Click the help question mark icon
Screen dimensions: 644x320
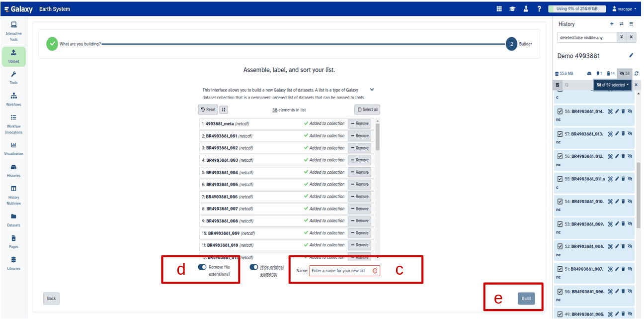pos(539,9)
